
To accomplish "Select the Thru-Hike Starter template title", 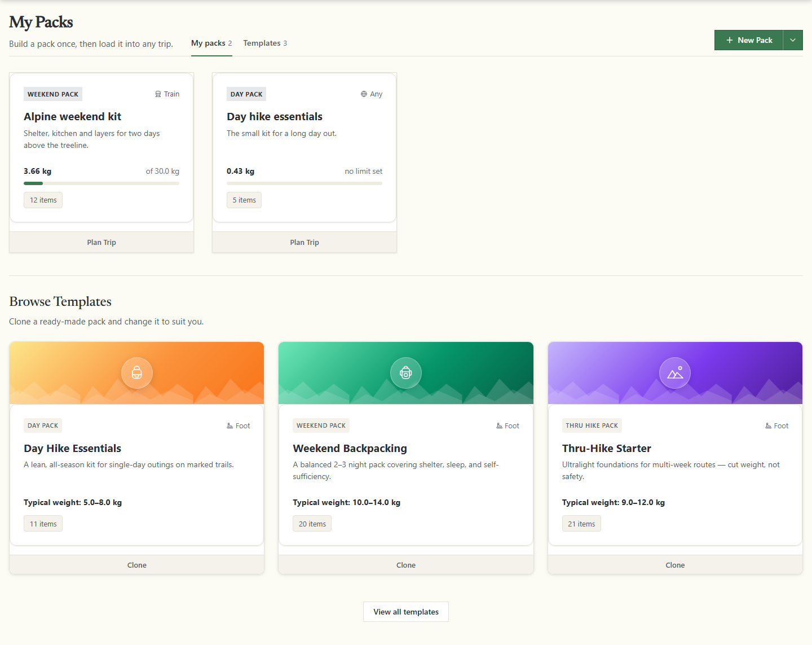I will click(x=607, y=449).
